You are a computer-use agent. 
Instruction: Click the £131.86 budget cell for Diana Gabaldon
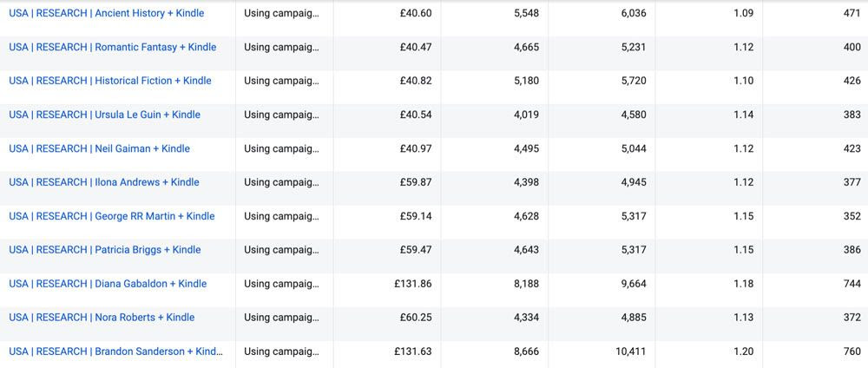412,284
